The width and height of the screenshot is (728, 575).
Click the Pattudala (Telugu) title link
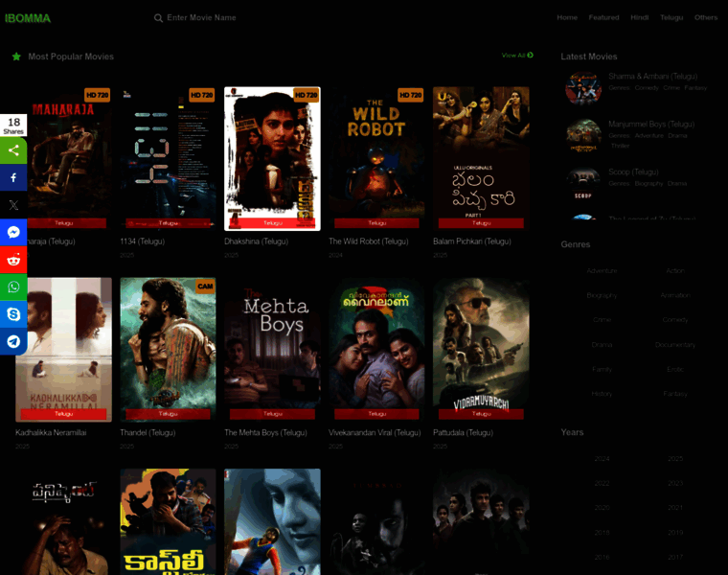click(463, 432)
